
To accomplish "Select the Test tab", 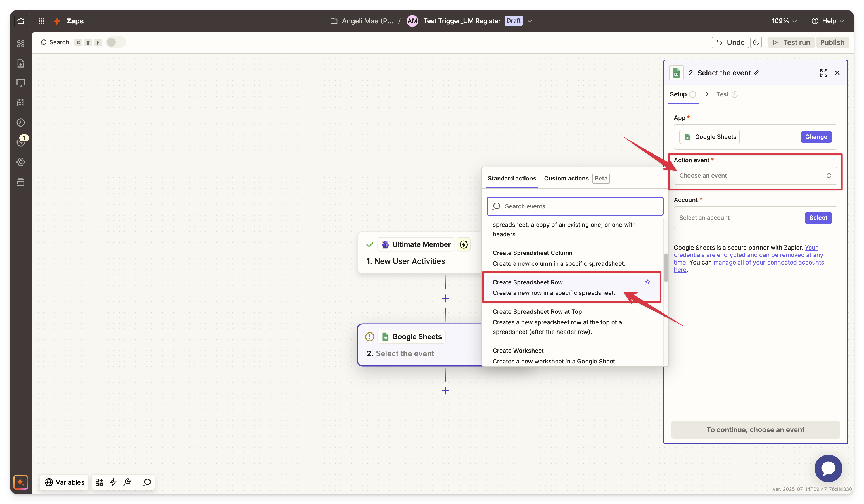I will point(727,94).
